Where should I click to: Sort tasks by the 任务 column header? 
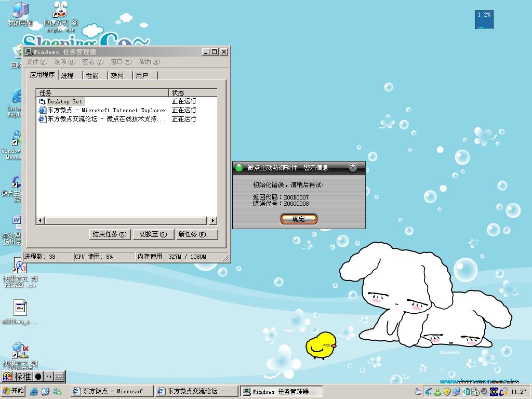[102, 92]
